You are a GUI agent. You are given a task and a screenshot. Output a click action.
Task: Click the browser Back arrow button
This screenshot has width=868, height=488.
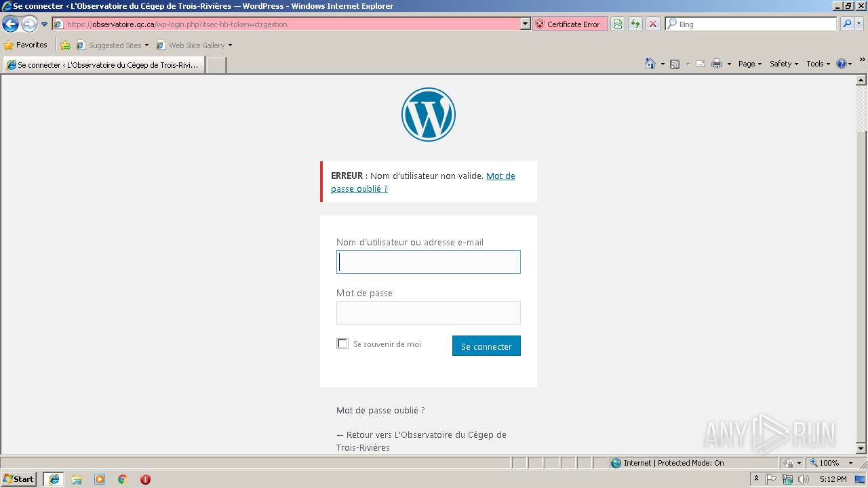[10, 24]
